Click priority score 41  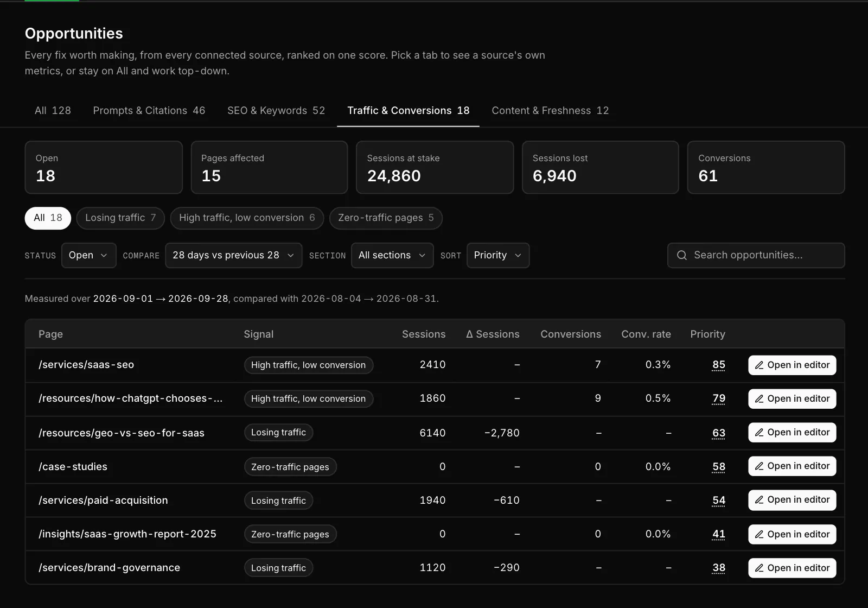[718, 534]
